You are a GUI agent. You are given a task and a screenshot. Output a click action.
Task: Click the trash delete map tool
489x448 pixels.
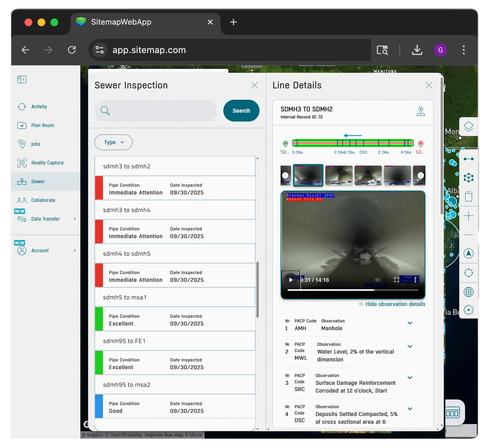pos(469,196)
